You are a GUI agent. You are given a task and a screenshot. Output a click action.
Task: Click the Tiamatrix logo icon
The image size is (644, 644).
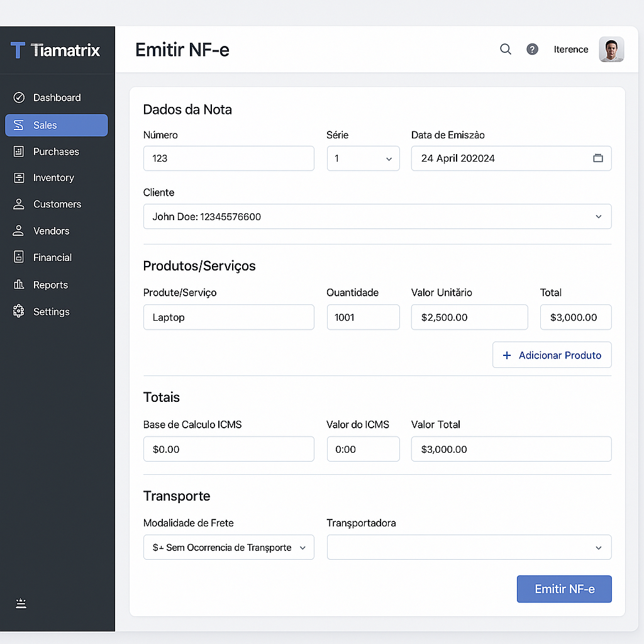[18, 50]
